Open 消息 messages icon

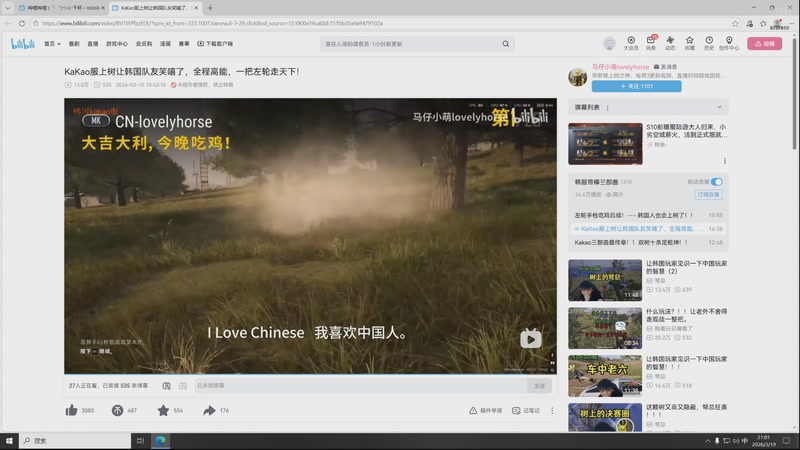pos(651,43)
